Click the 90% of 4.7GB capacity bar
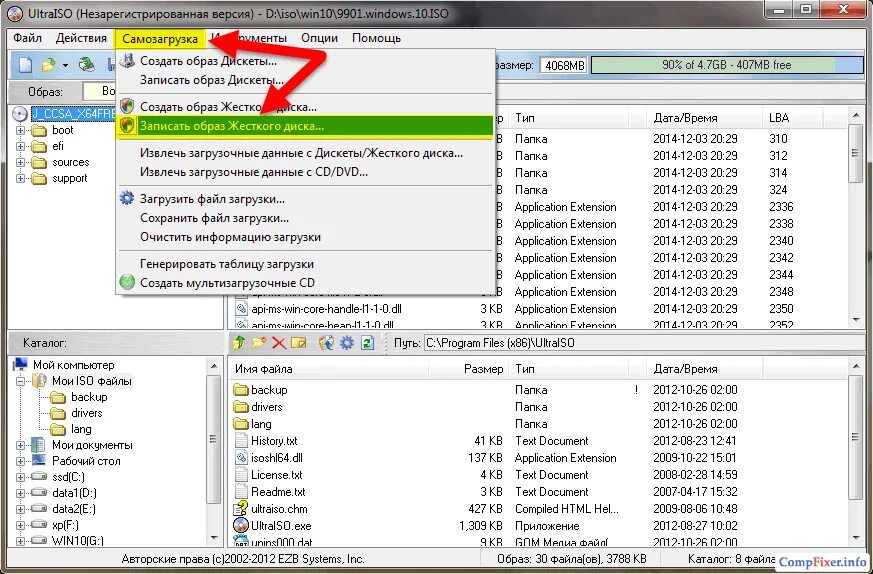This screenshot has width=873, height=574. (x=727, y=65)
